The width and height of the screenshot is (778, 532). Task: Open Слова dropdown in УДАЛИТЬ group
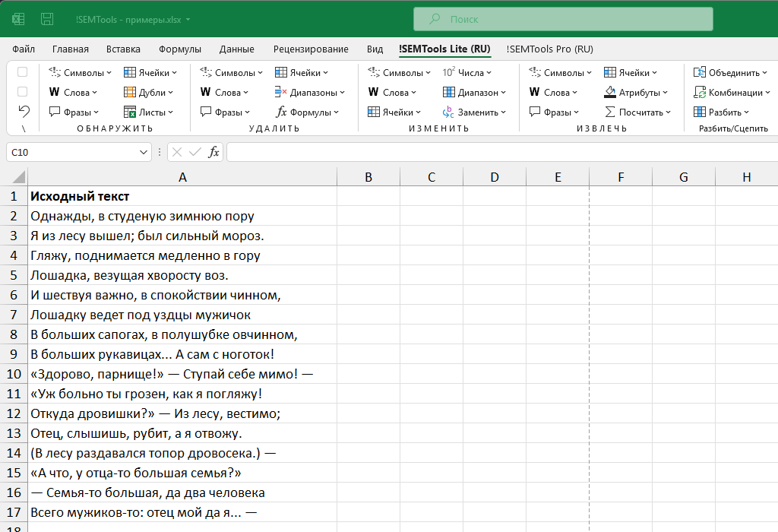click(x=224, y=92)
